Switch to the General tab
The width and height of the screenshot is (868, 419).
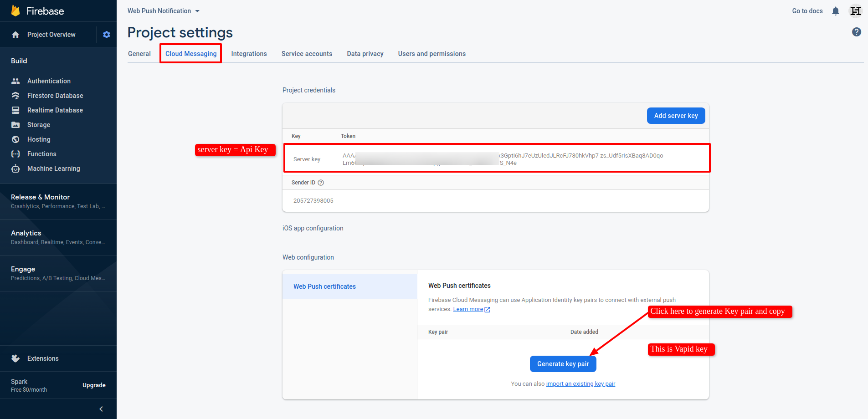pyautogui.click(x=139, y=54)
